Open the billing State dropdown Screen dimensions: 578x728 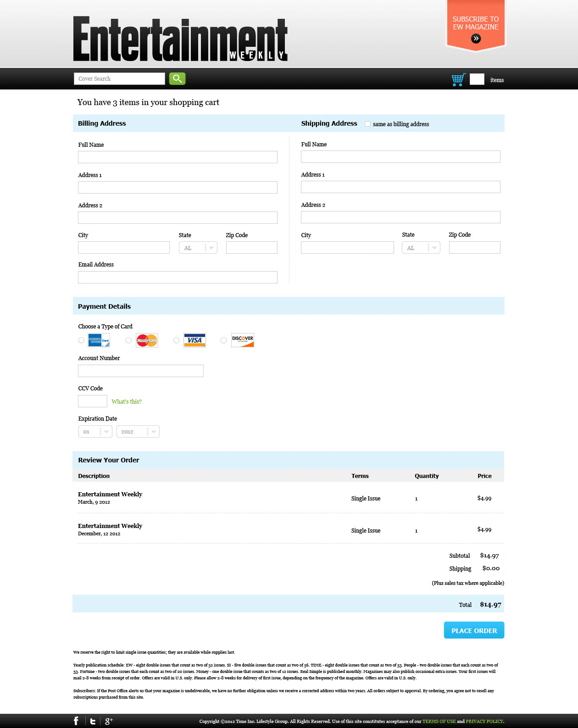pyautogui.click(x=198, y=248)
